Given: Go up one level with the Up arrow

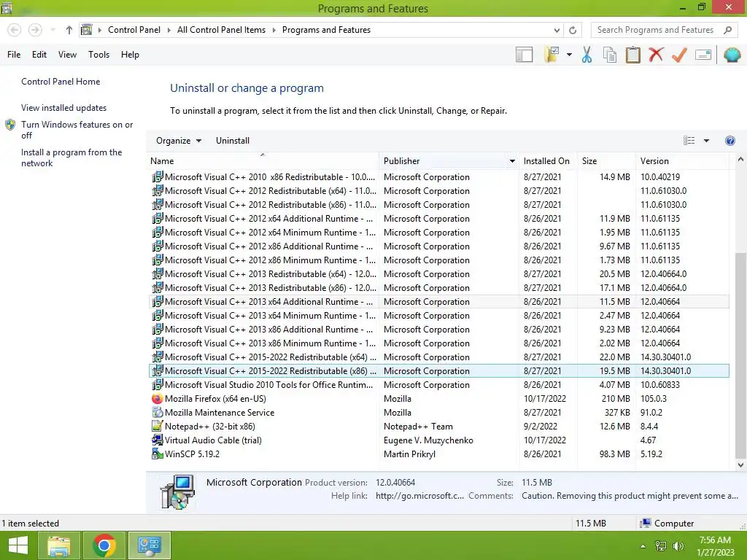Looking at the screenshot, I should [69, 30].
